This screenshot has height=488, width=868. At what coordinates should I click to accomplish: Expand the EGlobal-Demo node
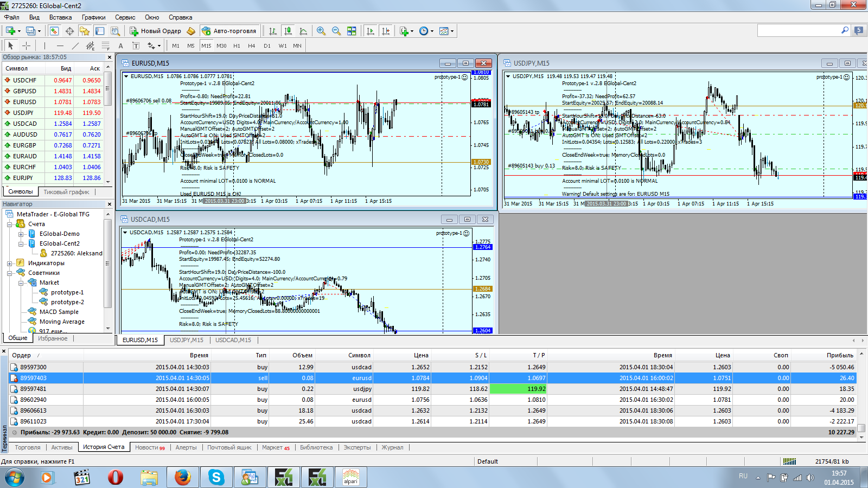[x=21, y=234]
